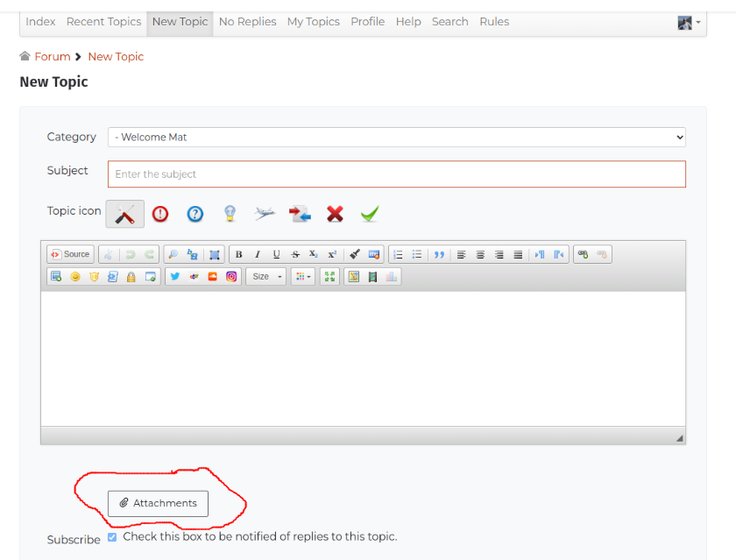Apply italic text formatting

point(258,255)
